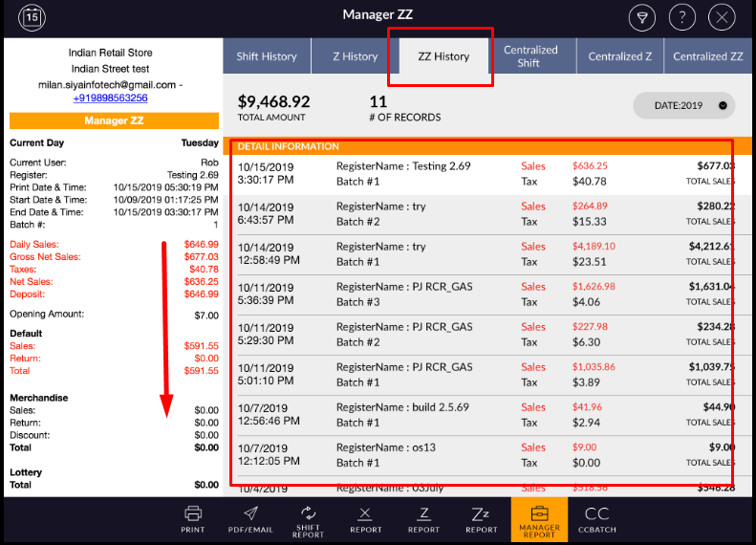Viewport: 756px width, 545px height.
Task: Expand the DATE:2019 dropdown
Action: [x=683, y=105]
